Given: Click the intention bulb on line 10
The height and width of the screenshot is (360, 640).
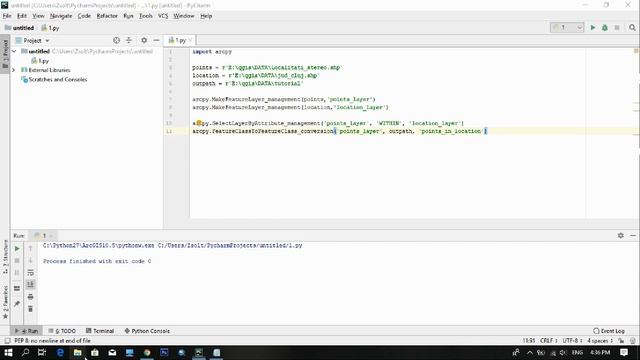Looking at the screenshot, I should [x=199, y=123].
